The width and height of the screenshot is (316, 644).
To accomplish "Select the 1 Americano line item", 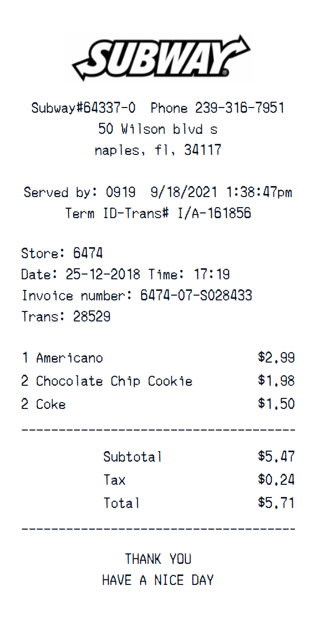I will click(x=62, y=358).
